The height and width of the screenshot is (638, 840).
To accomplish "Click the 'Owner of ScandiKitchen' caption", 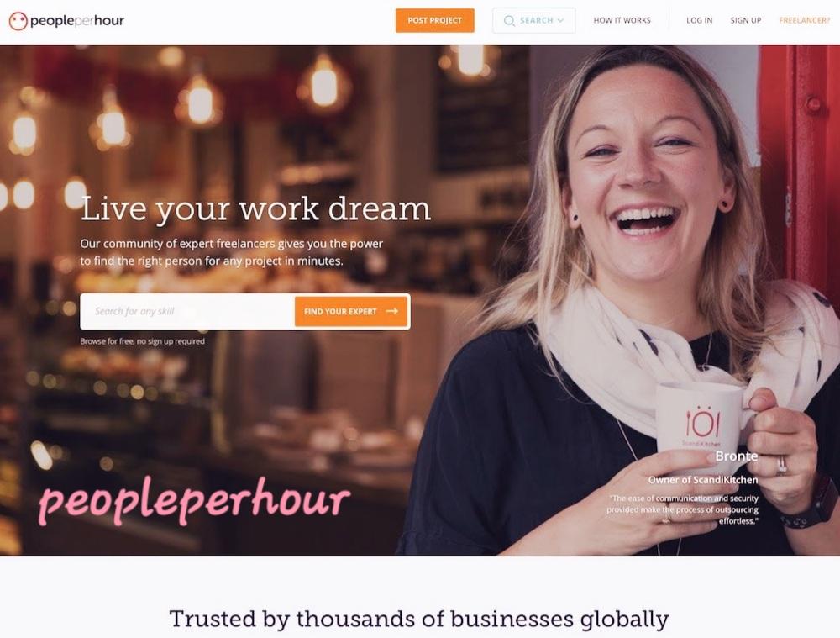I will [703, 480].
